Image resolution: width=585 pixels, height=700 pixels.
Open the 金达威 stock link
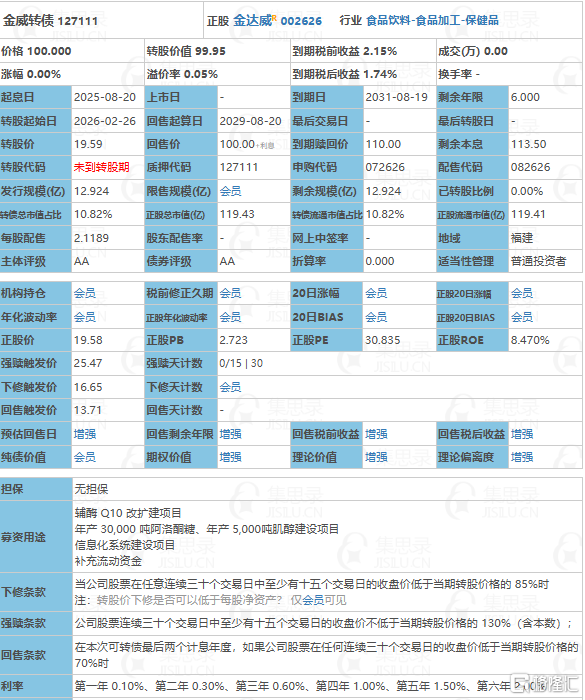tap(252, 21)
